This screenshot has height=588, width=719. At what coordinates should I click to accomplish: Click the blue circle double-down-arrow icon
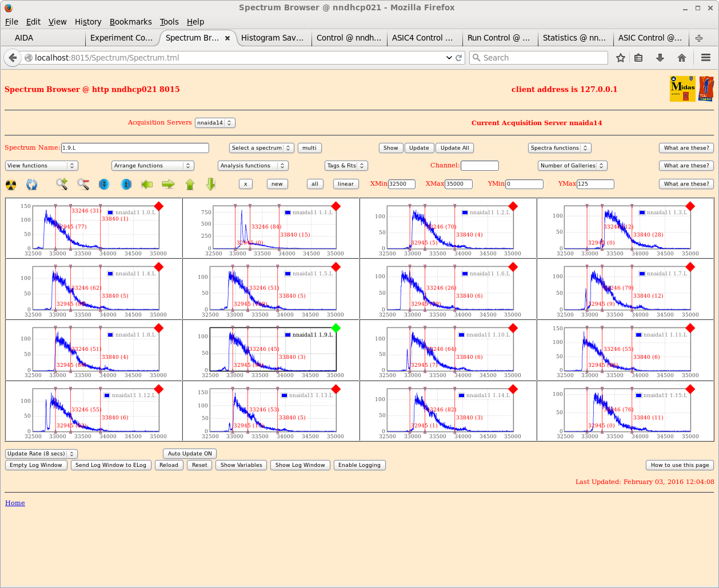coord(104,184)
